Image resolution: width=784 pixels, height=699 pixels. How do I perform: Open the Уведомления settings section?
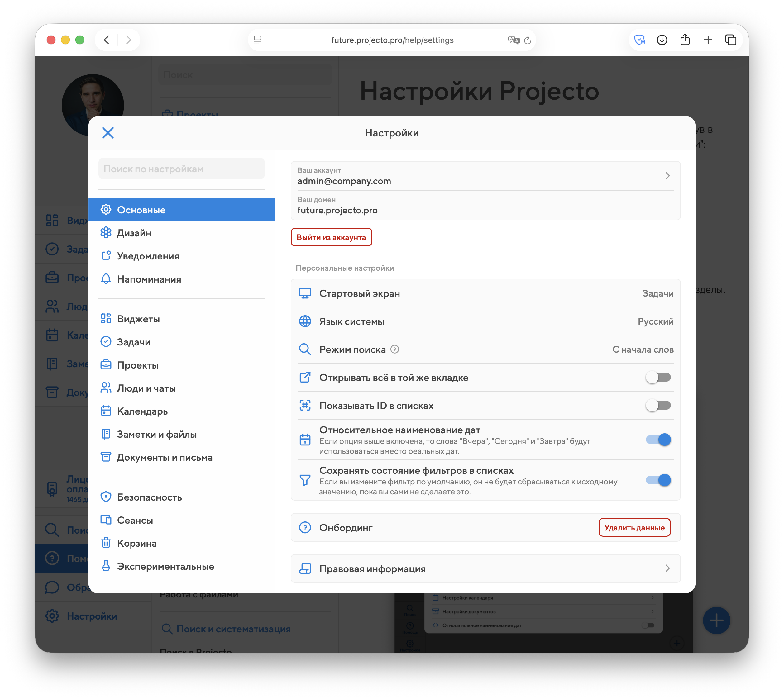[148, 256]
